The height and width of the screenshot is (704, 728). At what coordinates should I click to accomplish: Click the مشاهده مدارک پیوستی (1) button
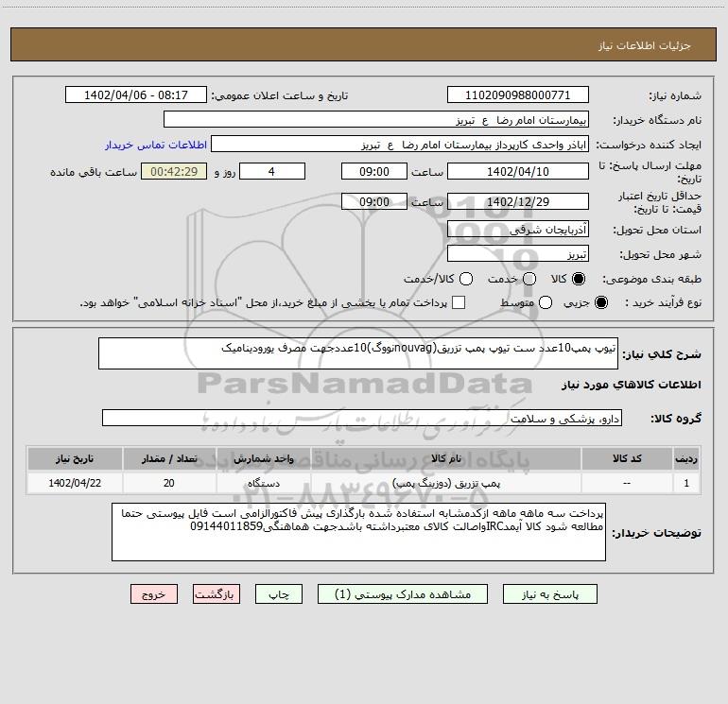403,594
